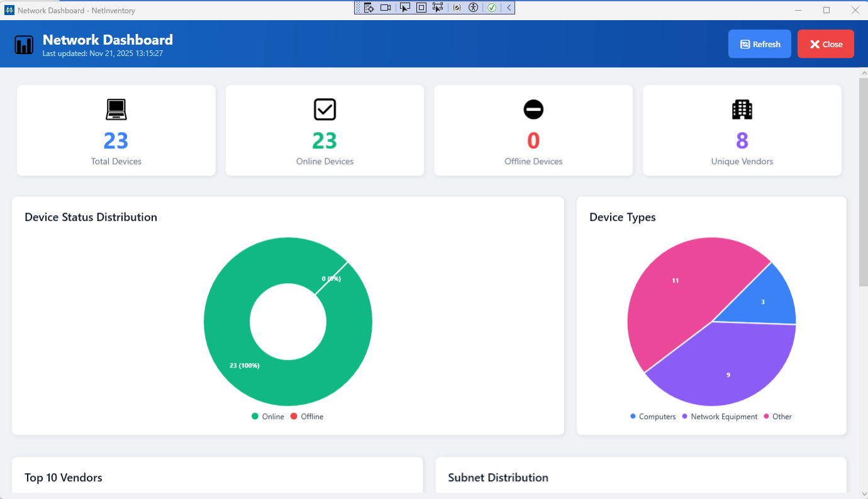Click the '23 (100%)' donut label

[x=245, y=366]
